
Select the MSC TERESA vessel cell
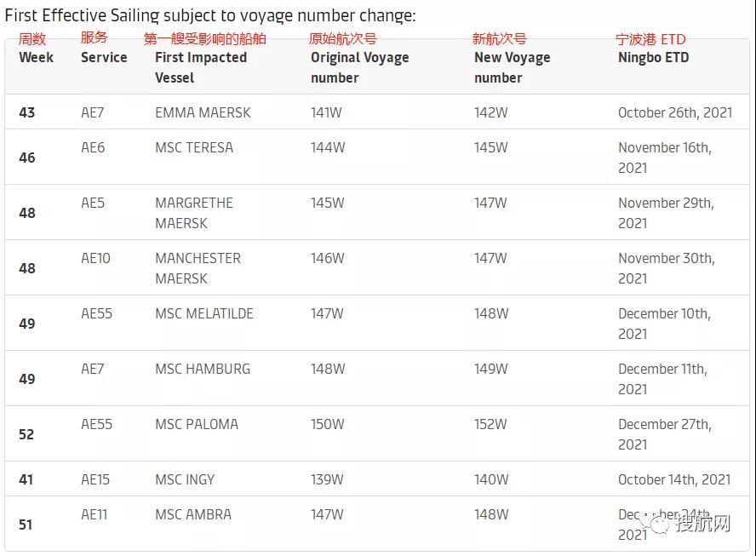(193, 147)
